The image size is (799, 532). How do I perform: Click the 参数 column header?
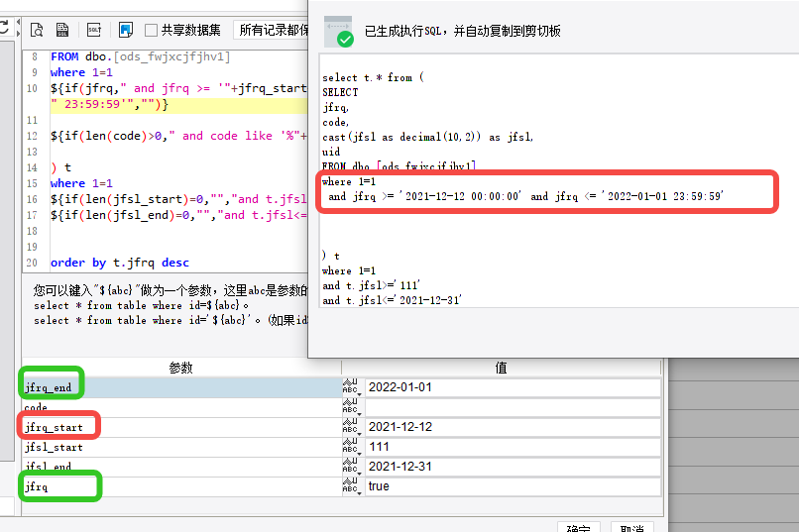[x=181, y=368]
